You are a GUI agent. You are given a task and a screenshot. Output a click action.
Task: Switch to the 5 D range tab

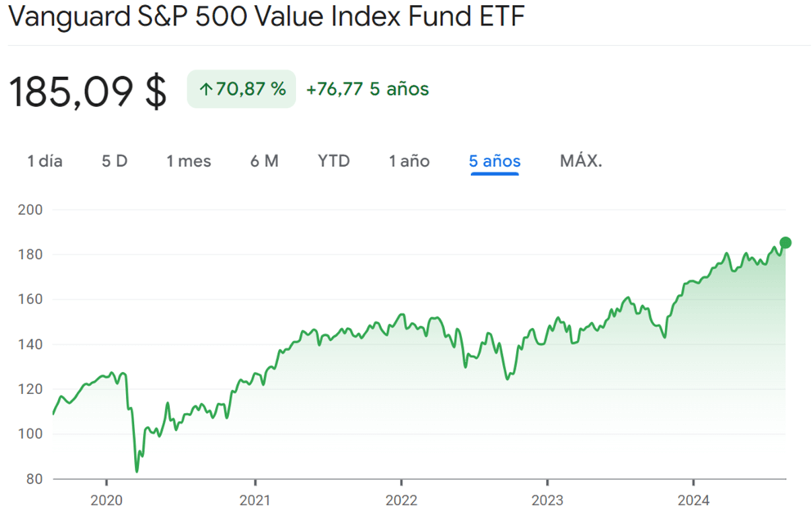pyautogui.click(x=114, y=161)
